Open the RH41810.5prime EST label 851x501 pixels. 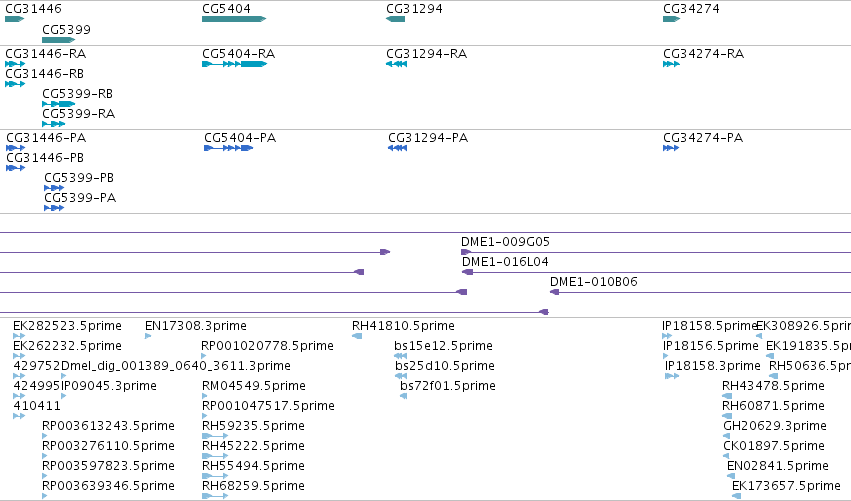(403, 326)
